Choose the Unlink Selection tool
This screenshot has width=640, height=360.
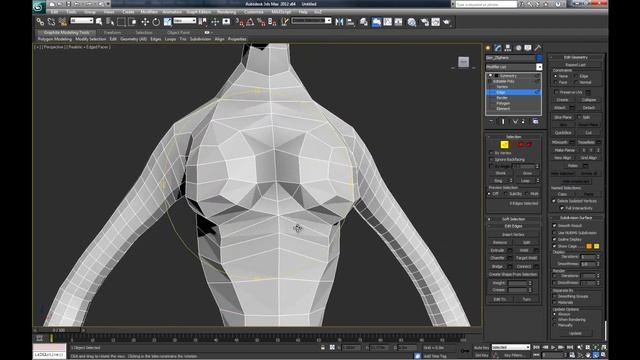51,22
